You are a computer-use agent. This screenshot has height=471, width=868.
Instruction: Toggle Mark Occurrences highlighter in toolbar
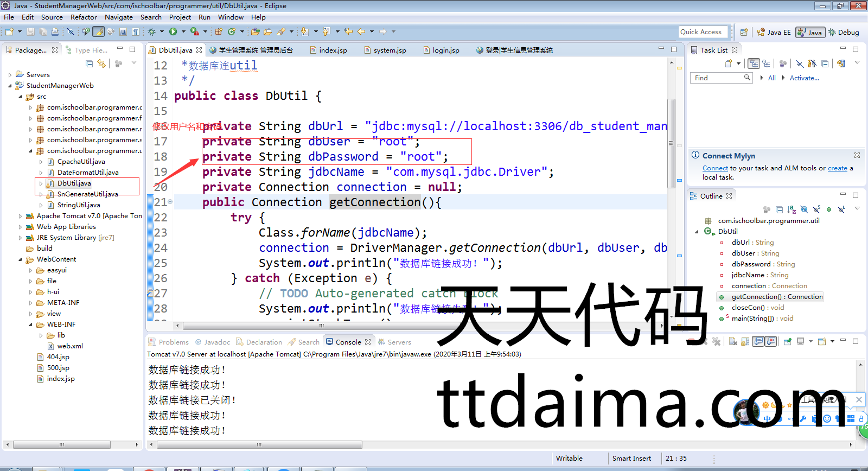point(98,32)
